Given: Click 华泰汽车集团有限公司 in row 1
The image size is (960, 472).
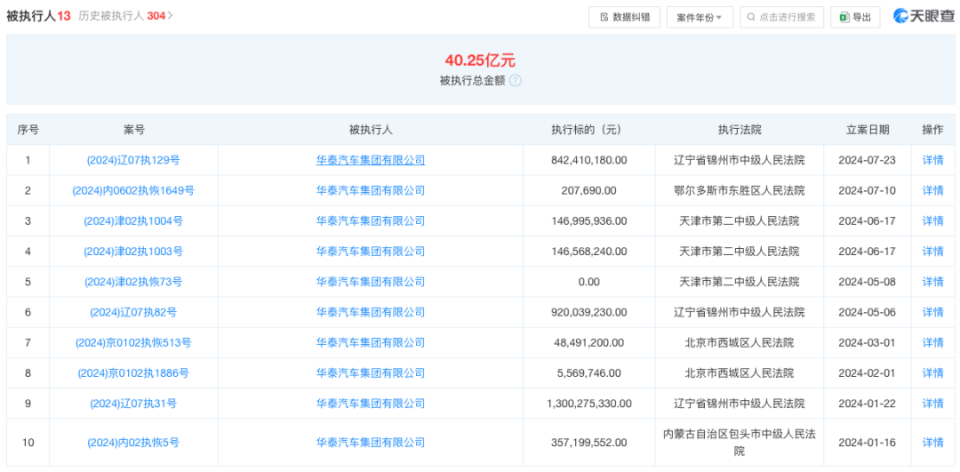Looking at the screenshot, I should pyautogui.click(x=371, y=160).
